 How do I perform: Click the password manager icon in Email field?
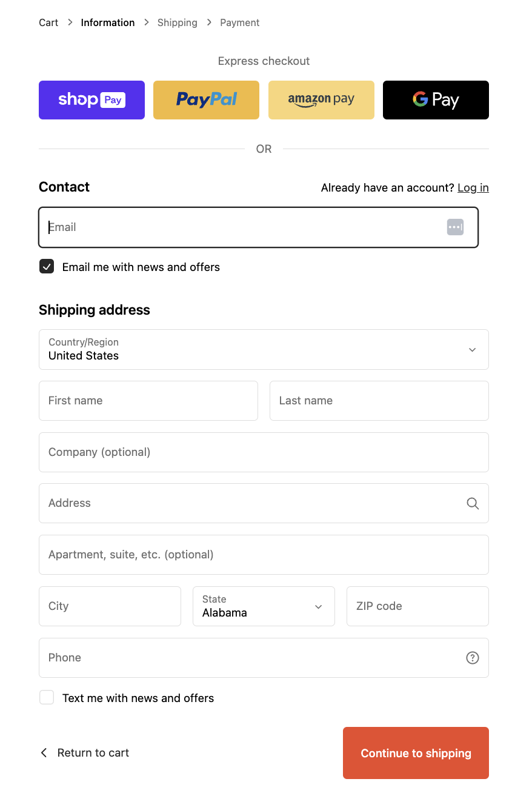[x=455, y=227]
